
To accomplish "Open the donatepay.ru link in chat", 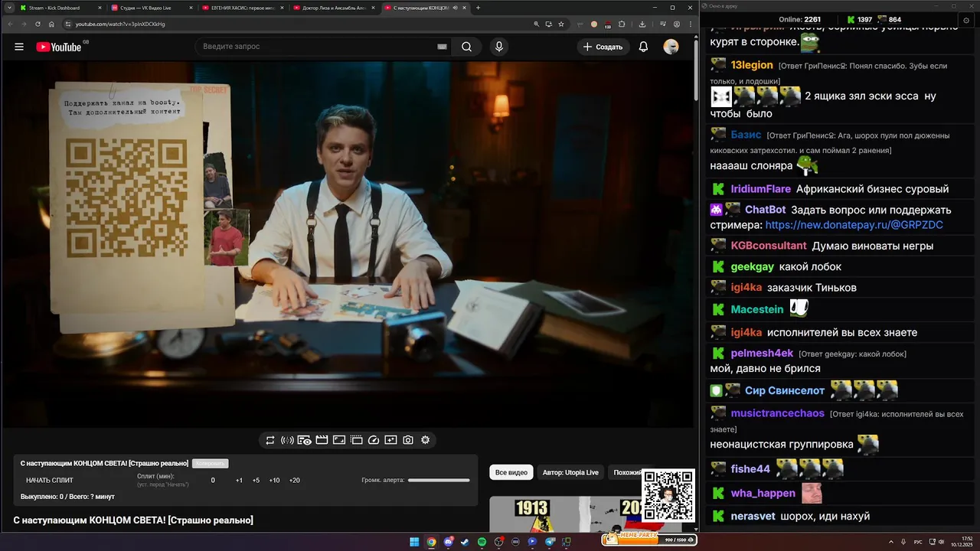I will 854,225.
